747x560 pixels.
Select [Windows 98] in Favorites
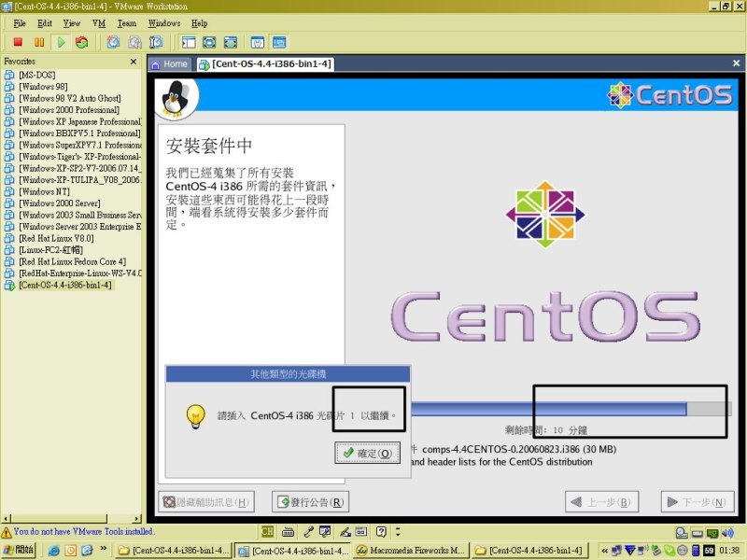(x=43, y=87)
